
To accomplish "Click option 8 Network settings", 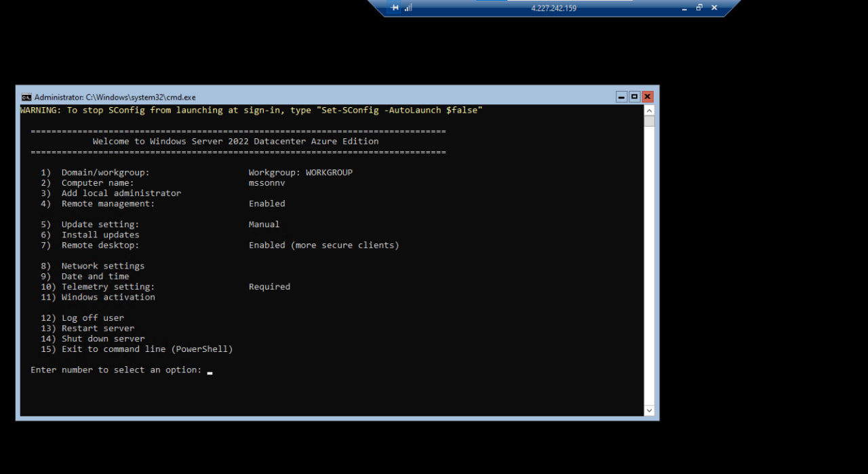I will click(x=92, y=266).
